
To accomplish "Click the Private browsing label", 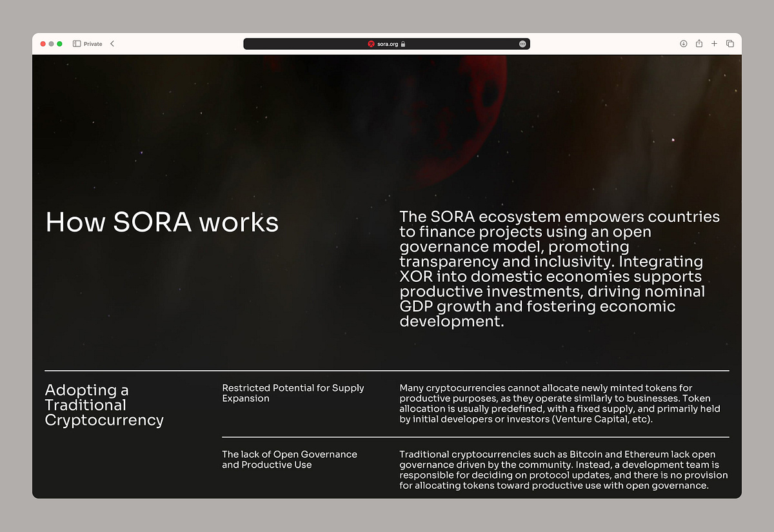I will (93, 44).
